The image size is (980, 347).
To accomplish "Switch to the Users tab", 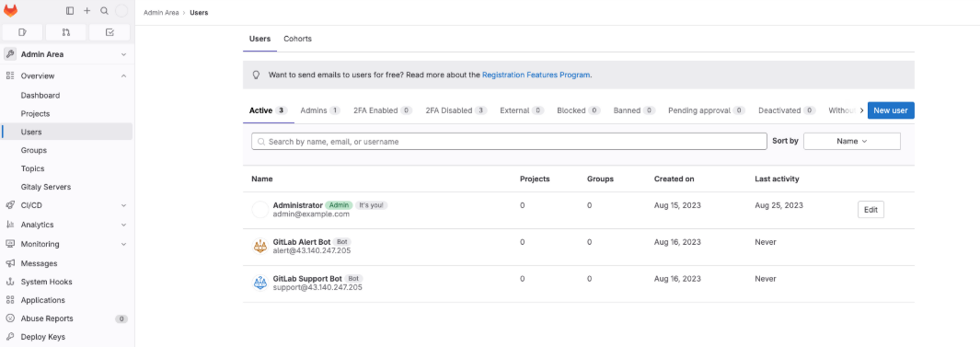I will coord(259,39).
